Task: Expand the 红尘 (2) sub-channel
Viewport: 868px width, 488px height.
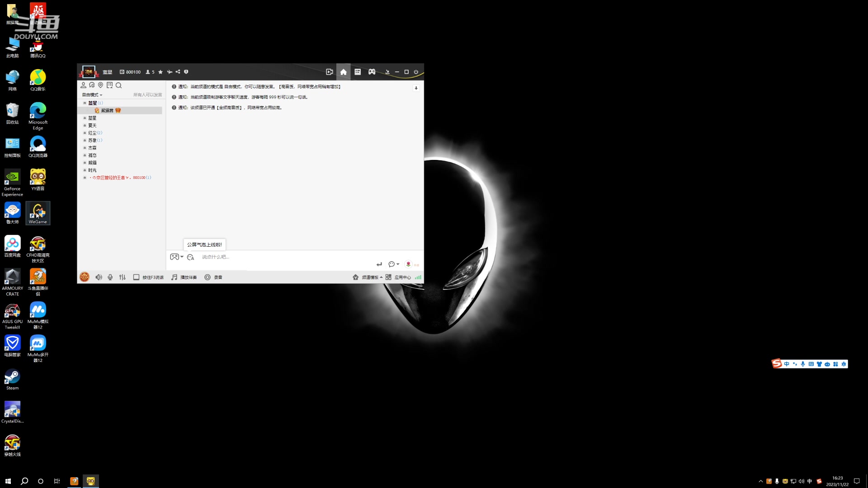Action: 85,133
